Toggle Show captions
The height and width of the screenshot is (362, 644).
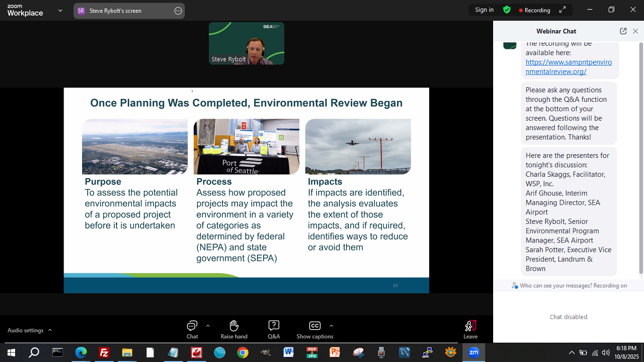(x=314, y=326)
